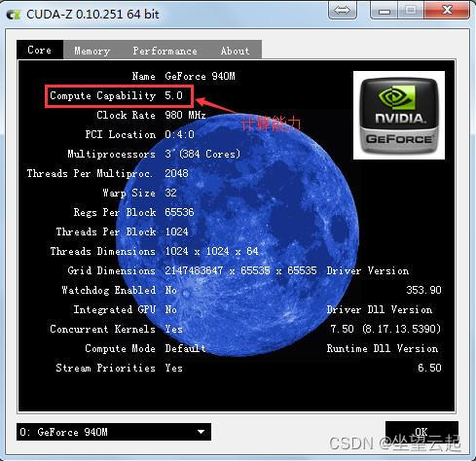
Task: Click the Runtime Dll Version label
Action: (x=383, y=348)
